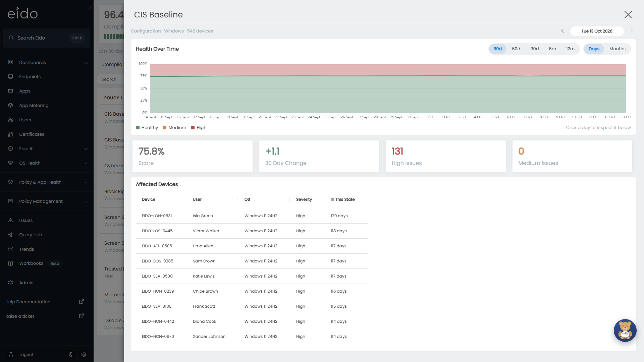Image resolution: width=644 pixels, height=362 pixels.
Task: Click the Apps icon in sidebar
Action: point(10,91)
